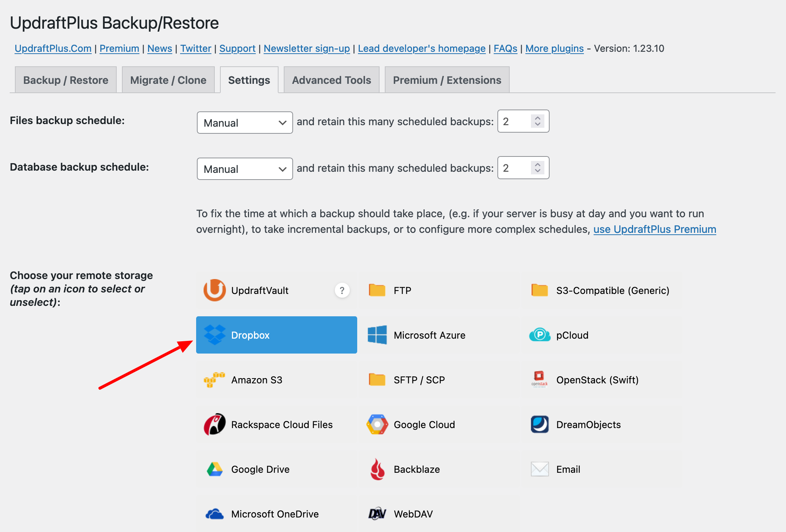
Task: Select the pCloud icon
Action: (x=540, y=335)
